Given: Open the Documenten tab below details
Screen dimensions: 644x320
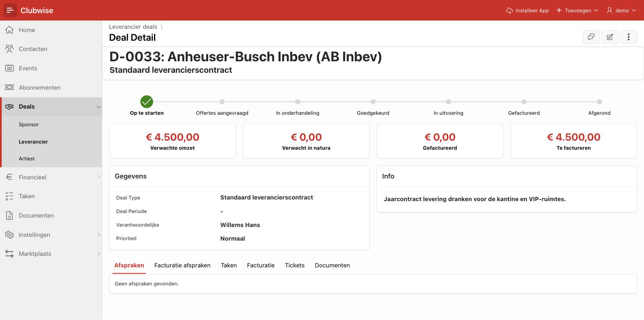Looking at the screenshot, I should pos(332,265).
